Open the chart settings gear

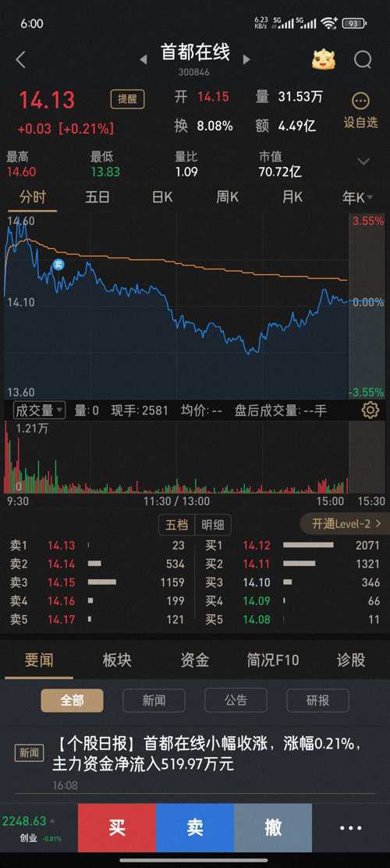[370, 411]
